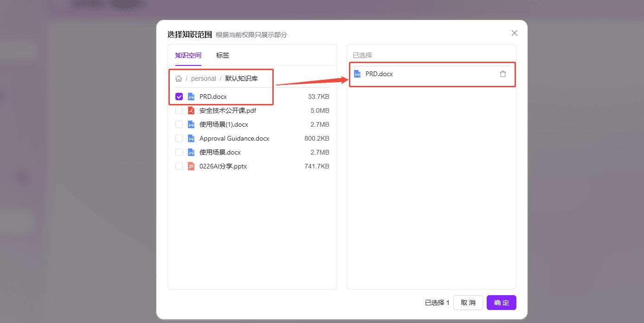The image size is (644, 323).
Task: Click the 741.7KB file size value
Action: (x=317, y=166)
